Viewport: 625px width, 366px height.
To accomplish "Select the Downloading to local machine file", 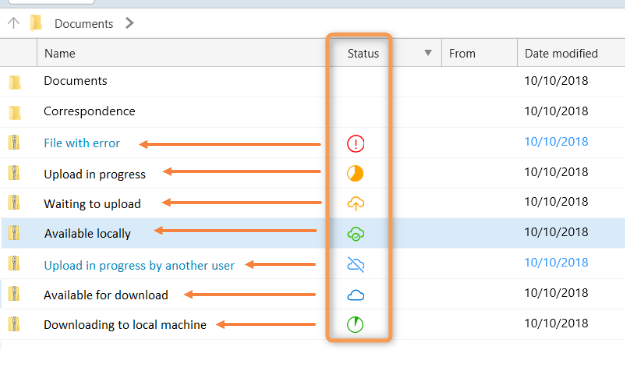I will pyautogui.click(x=125, y=325).
